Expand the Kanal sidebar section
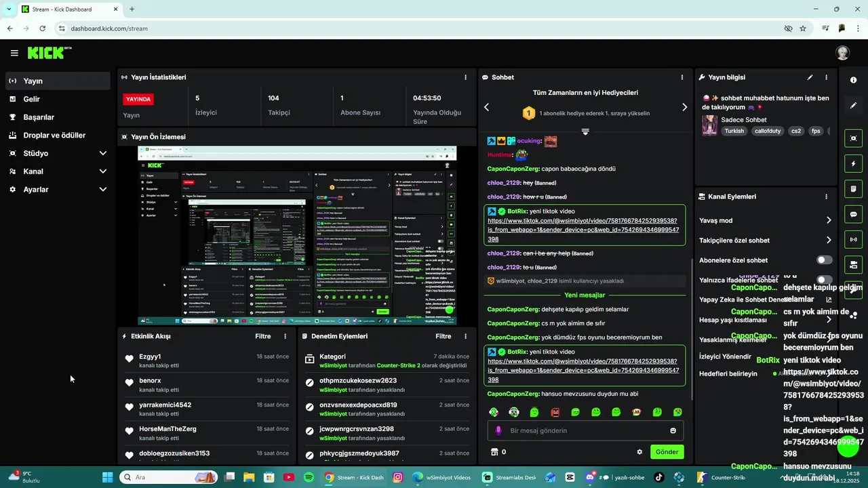 click(x=102, y=171)
